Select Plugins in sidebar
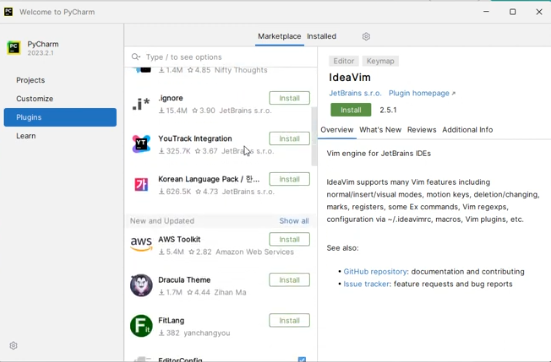The height and width of the screenshot is (362, 551). pos(60,117)
